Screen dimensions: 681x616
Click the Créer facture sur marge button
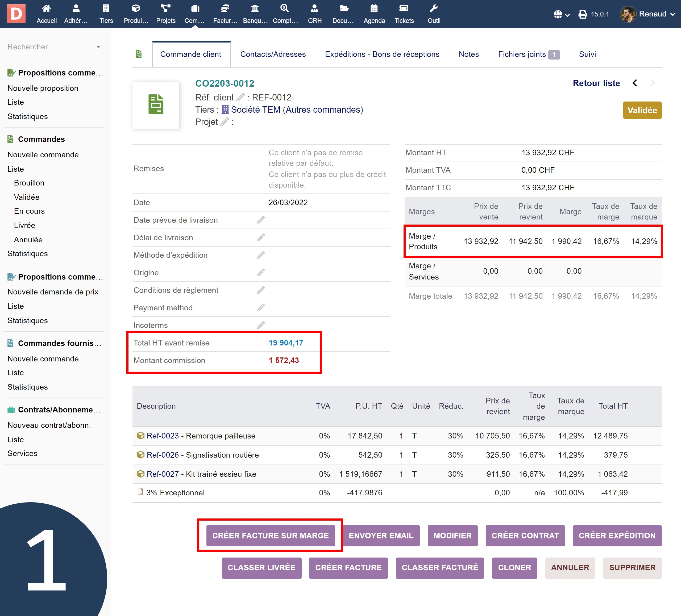(270, 535)
